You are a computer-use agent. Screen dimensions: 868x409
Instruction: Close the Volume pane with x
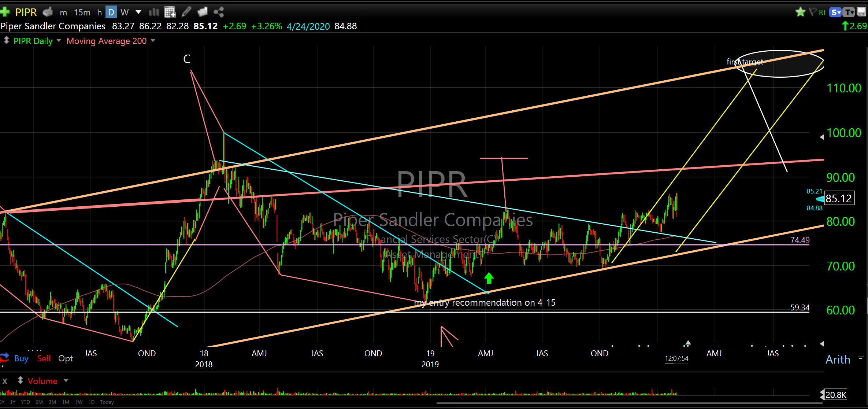click(5, 381)
